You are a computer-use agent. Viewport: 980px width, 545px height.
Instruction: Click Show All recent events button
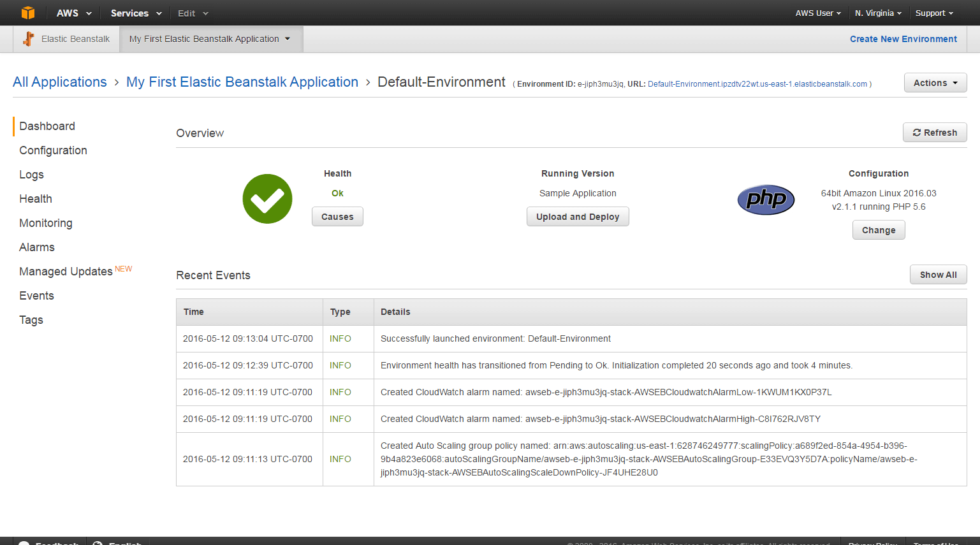(x=938, y=275)
